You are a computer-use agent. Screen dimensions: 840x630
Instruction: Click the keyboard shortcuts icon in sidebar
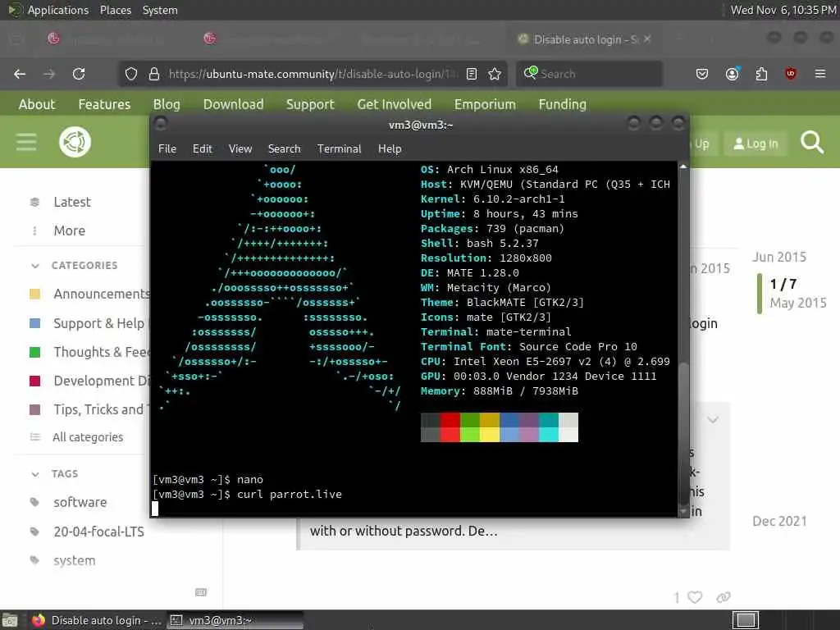coord(201,592)
